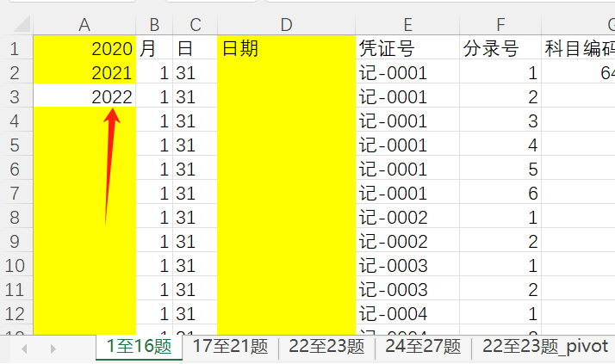Click the 日期 header cell
This screenshot has width=615, height=364.
click(286, 47)
